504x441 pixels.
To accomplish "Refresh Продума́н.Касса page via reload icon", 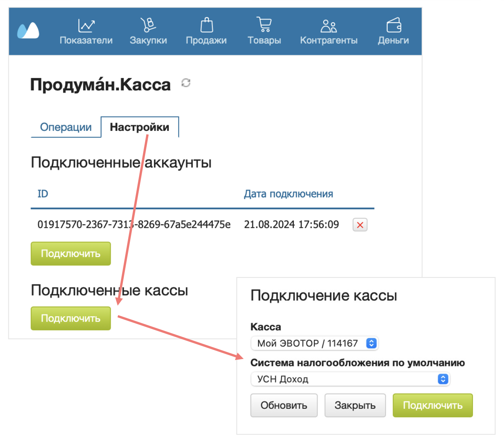I will 186,83.
